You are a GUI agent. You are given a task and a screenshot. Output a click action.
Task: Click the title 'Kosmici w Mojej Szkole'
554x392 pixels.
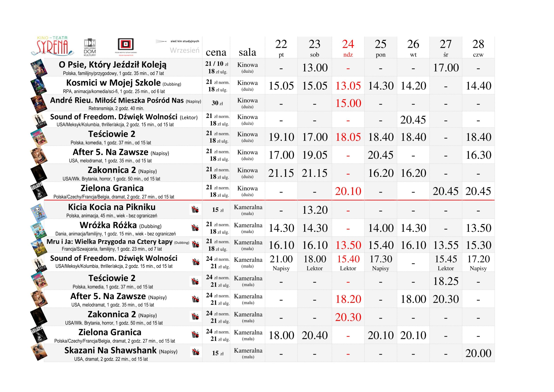(113, 83)
